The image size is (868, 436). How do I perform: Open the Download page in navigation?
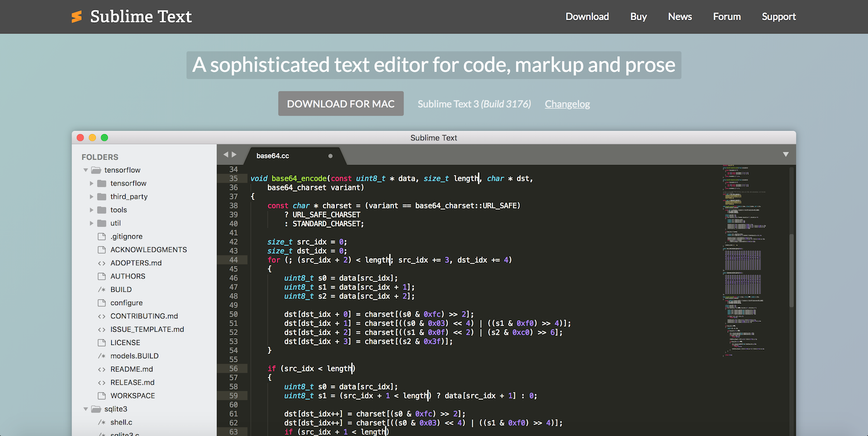[587, 17]
